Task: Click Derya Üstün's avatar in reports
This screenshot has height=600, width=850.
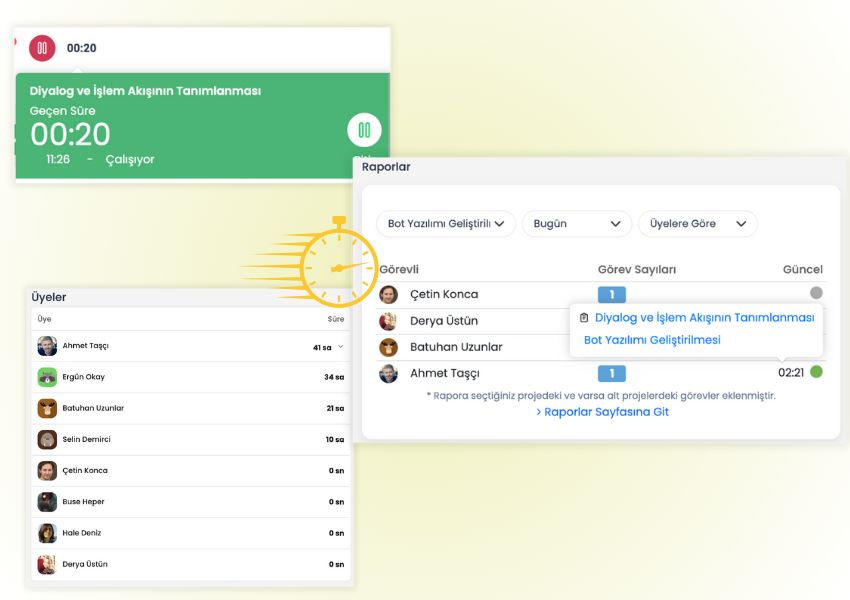Action: [x=389, y=321]
